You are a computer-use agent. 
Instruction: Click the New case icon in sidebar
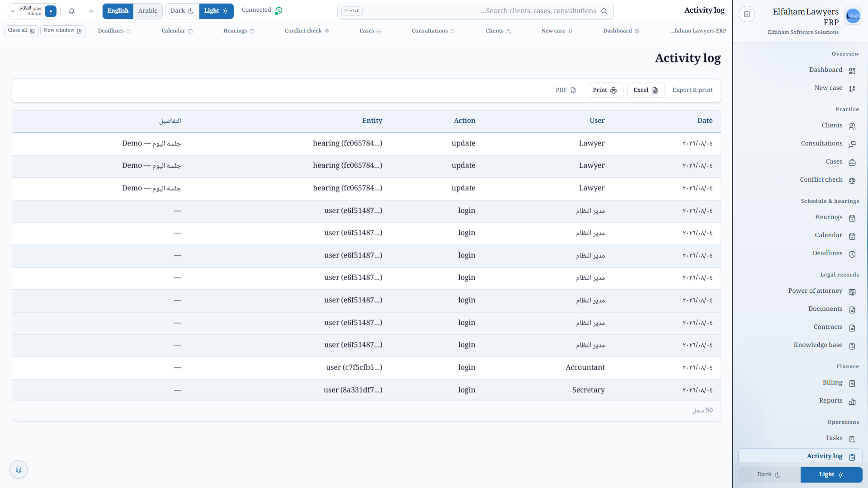point(852,89)
